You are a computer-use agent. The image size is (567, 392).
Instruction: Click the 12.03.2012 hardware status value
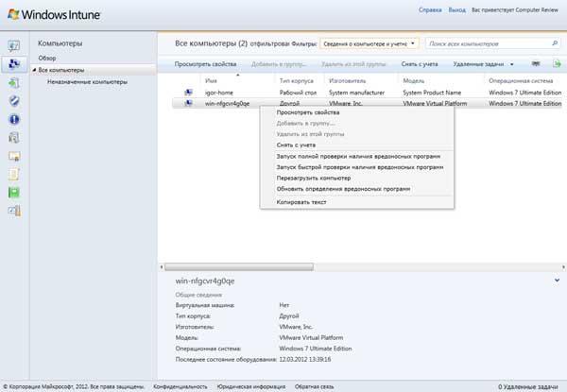[305, 359]
